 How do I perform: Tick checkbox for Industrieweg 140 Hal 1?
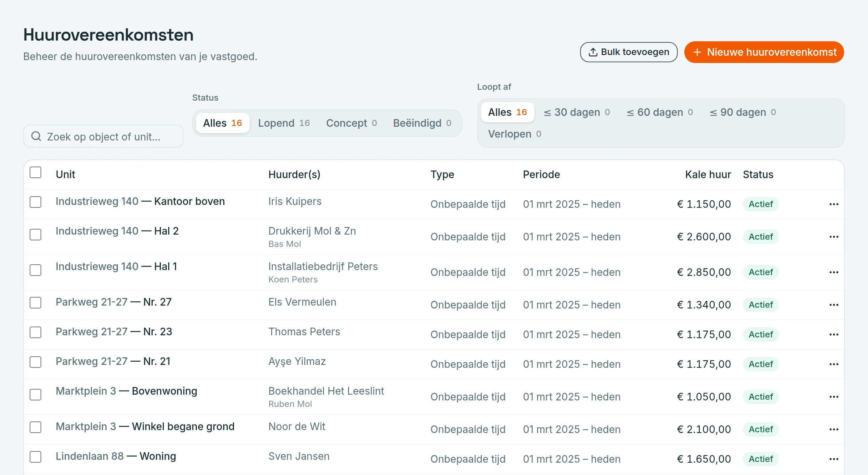click(35, 270)
